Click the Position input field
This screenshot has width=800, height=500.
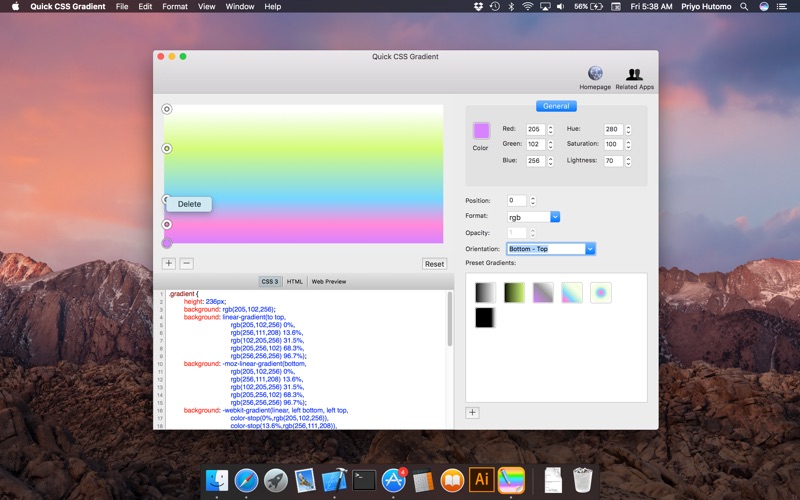click(x=516, y=201)
